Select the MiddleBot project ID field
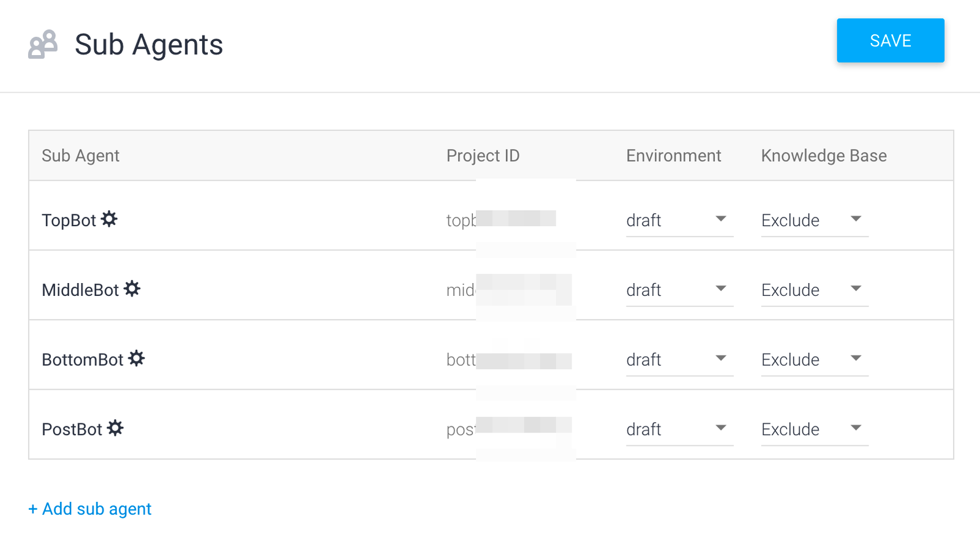This screenshot has height=560, width=980. coord(509,290)
